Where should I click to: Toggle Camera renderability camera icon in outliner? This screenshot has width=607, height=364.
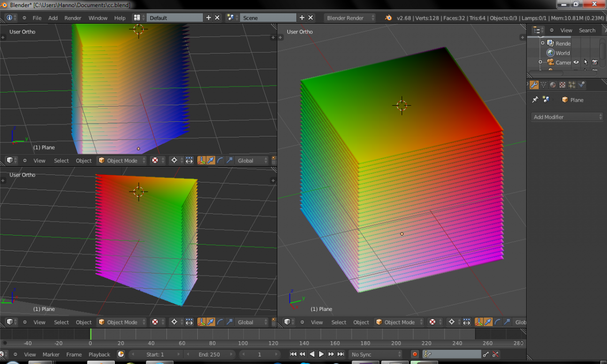tap(595, 62)
